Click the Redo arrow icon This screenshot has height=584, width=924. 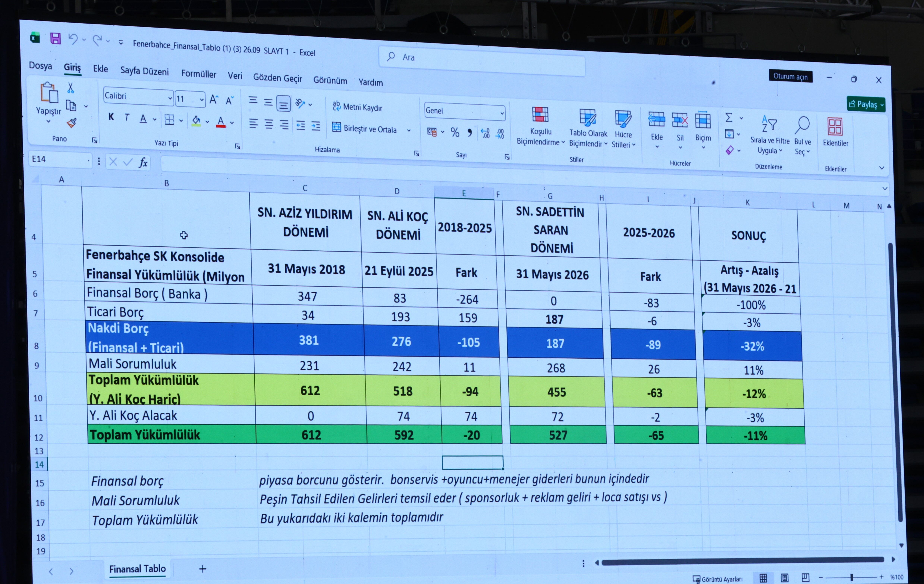click(x=98, y=40)
